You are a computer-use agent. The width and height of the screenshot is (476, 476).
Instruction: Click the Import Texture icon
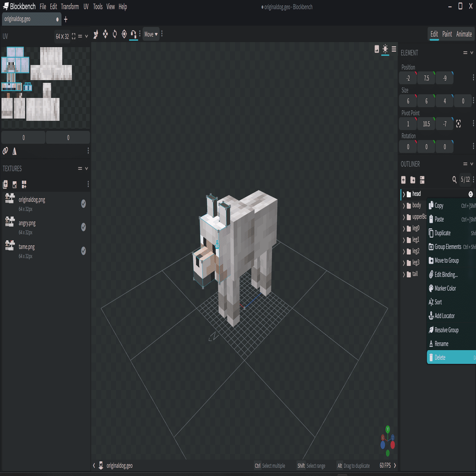[5, 184]
